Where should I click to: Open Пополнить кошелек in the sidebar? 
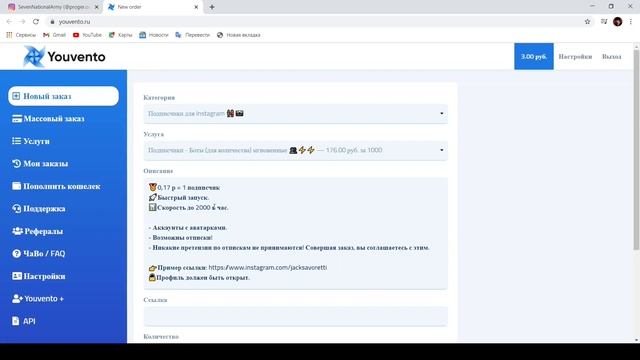click(x=56, y=186)
